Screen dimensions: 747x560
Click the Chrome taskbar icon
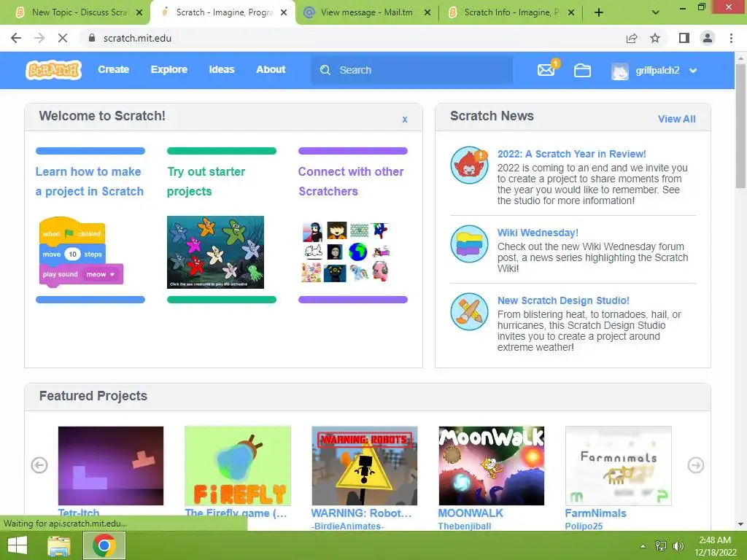(104, 545)
